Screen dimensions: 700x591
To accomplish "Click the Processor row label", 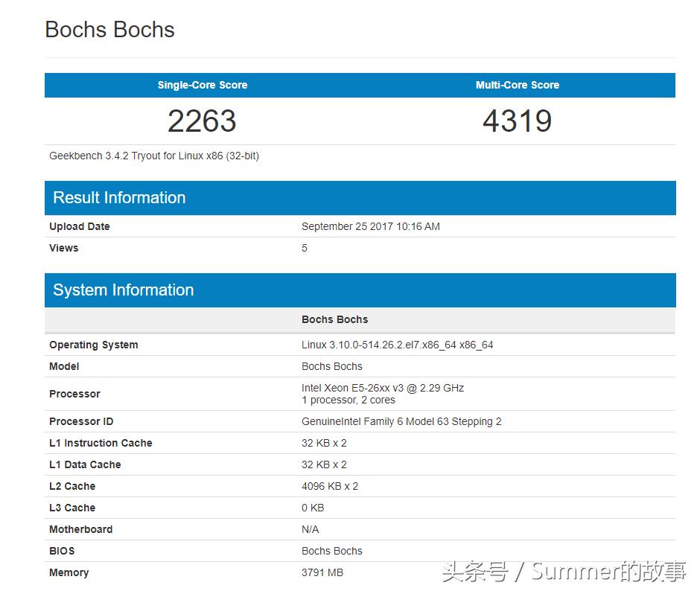I will 74,394.
